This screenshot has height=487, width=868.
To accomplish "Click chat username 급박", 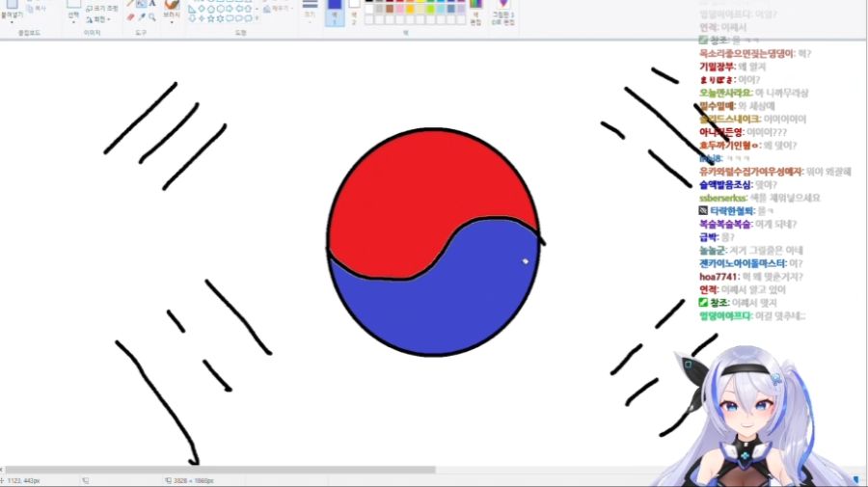I will 708,237.
